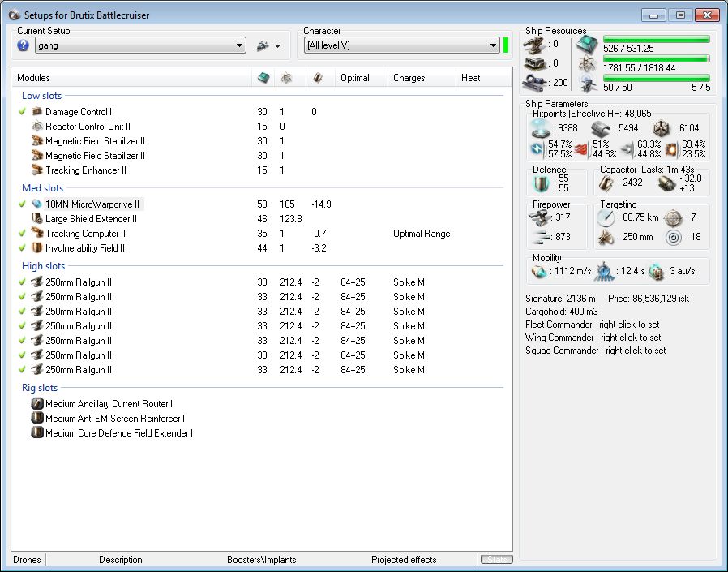Open the Boosters\Implants tab
Viewport: 728px width, 572px height.
(261, 560)
